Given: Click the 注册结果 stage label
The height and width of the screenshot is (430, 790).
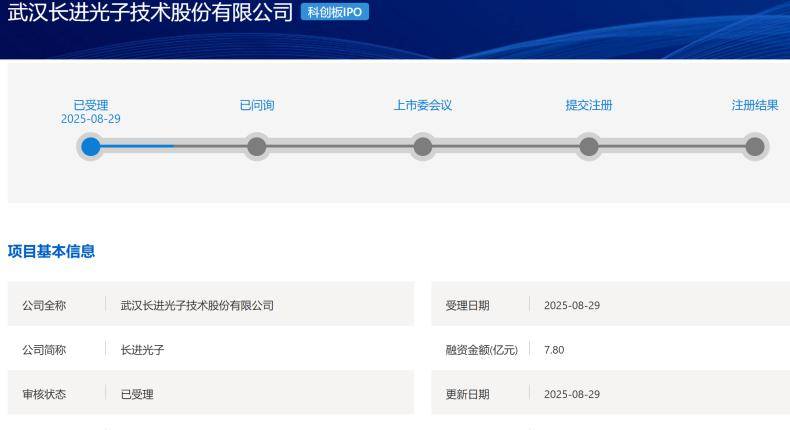Looking at the screenshot, I should 755,106.
